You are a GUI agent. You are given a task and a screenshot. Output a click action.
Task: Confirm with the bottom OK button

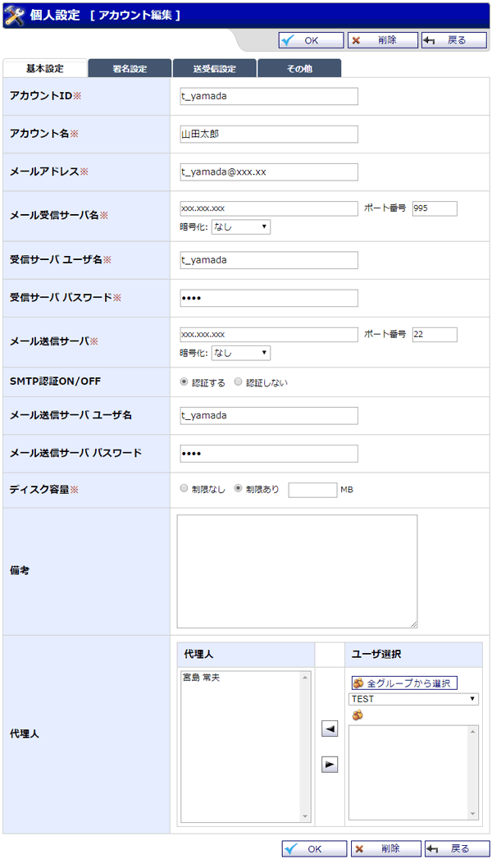[314, 848]
